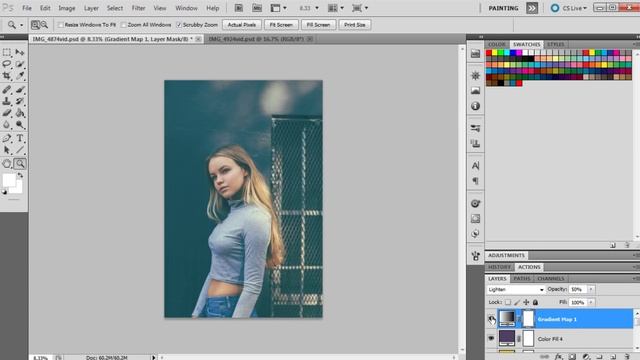Select the Move tool

coord(20,52)
